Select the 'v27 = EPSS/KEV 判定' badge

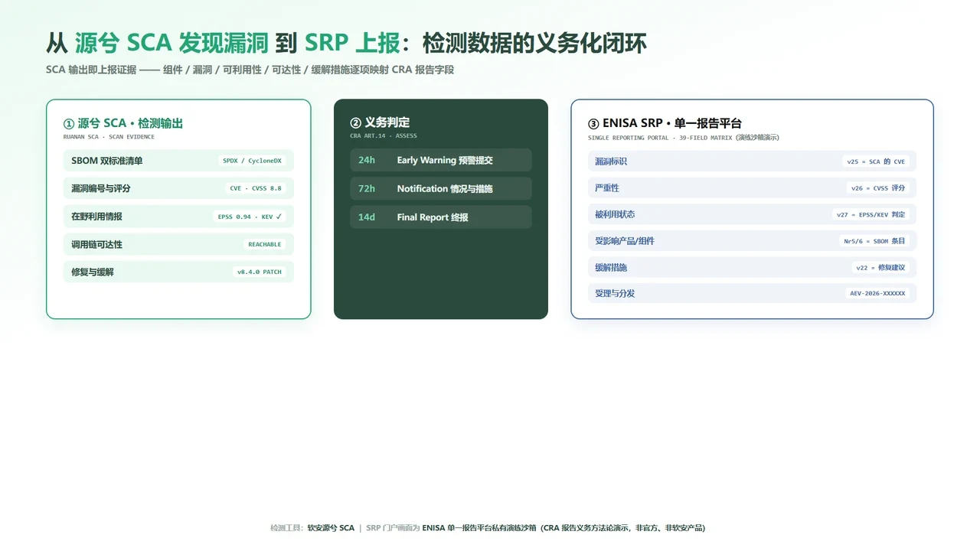pyautogui.click(x=871, y=214)
